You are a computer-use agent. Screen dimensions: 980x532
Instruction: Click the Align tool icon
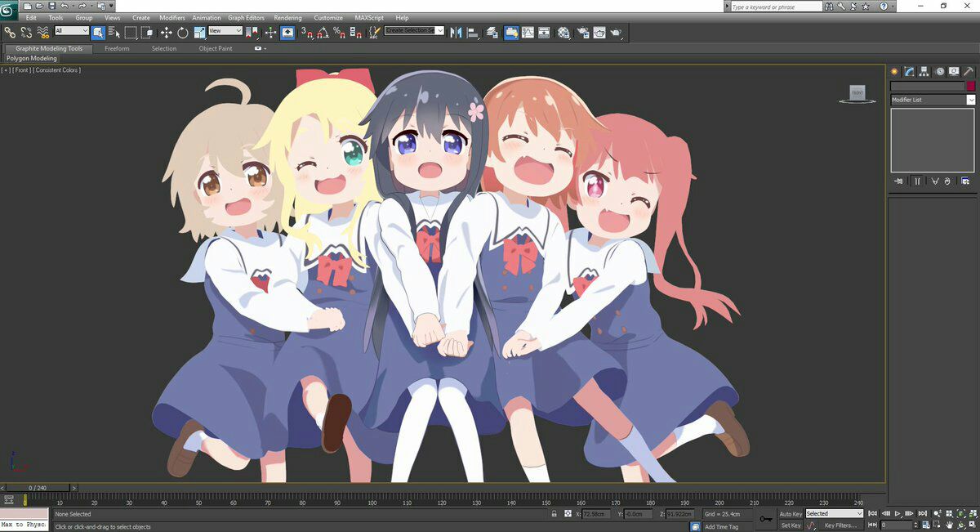coord(474,33)
